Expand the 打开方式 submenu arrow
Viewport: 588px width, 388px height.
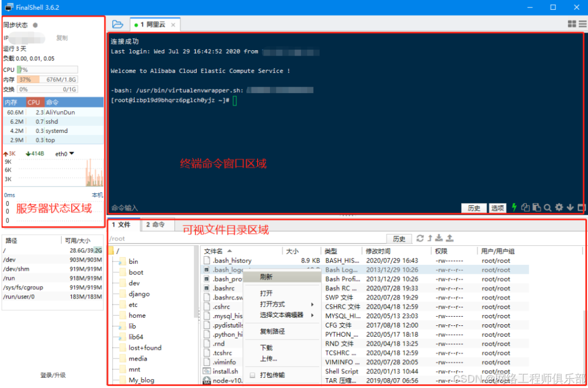312,304
